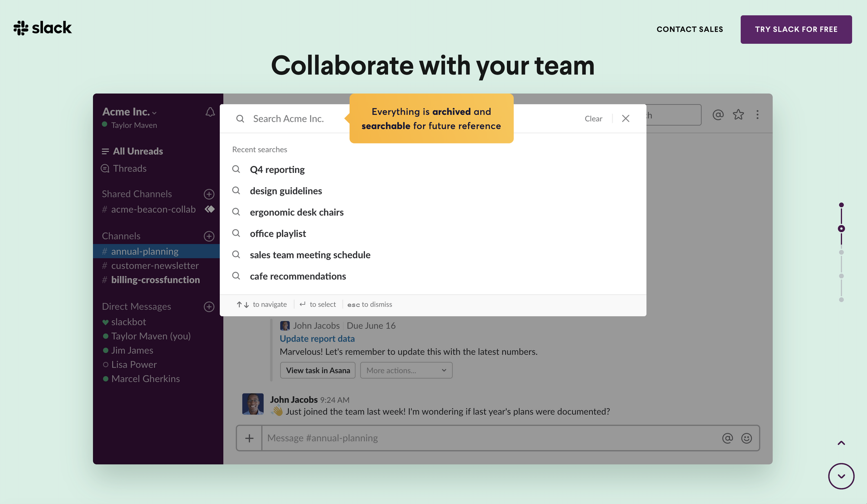The height and width of the screenshot is (504, 867).
Task: Click the Slack logo
Action: tap(42, 28)
